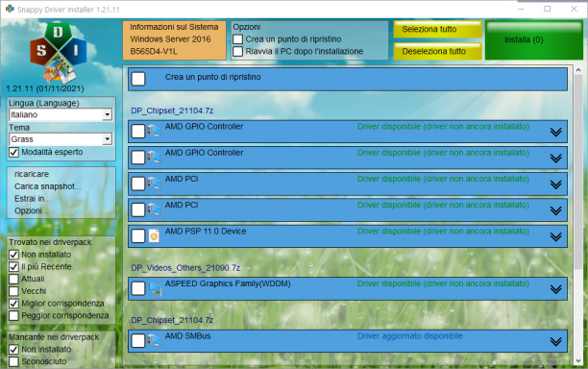588x369 pixels.
Task: Click ricaricare in the side menu
Action: pos(32,174)
